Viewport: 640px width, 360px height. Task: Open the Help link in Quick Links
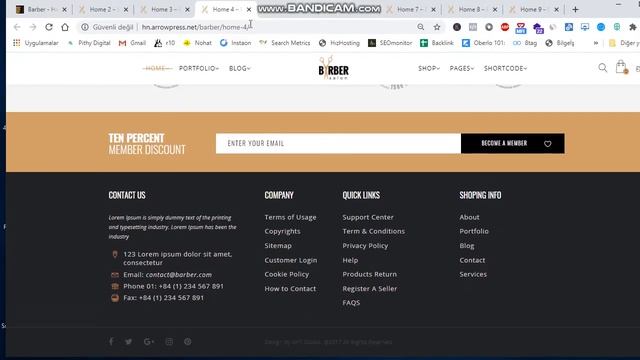pos(350,260)
